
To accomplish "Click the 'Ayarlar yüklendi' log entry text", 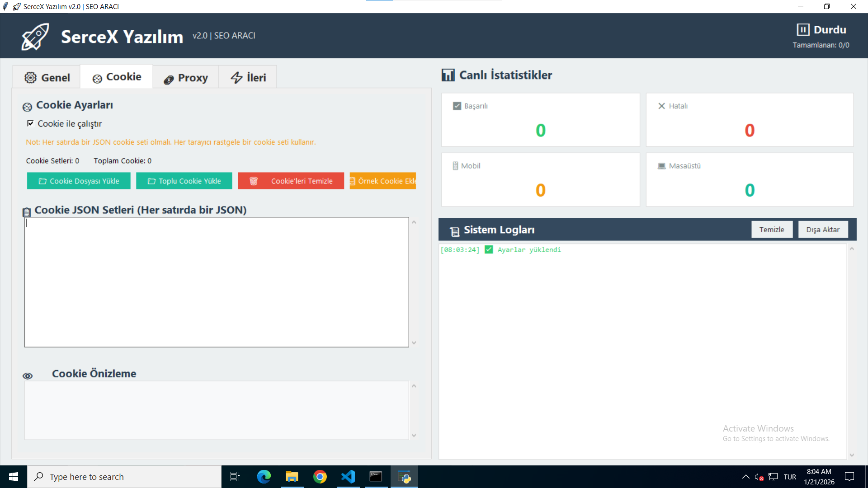I will coord(529,249).
